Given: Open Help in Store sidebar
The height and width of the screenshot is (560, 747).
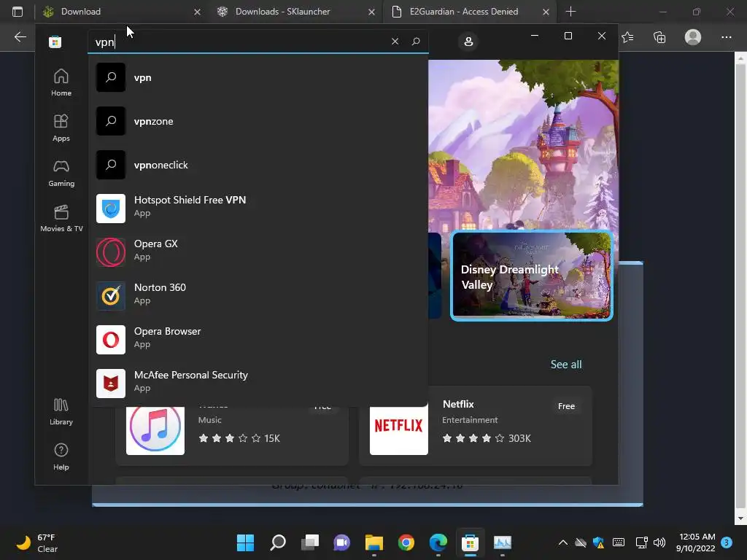Looking at the screenshot, I should (x=61, y=457).
